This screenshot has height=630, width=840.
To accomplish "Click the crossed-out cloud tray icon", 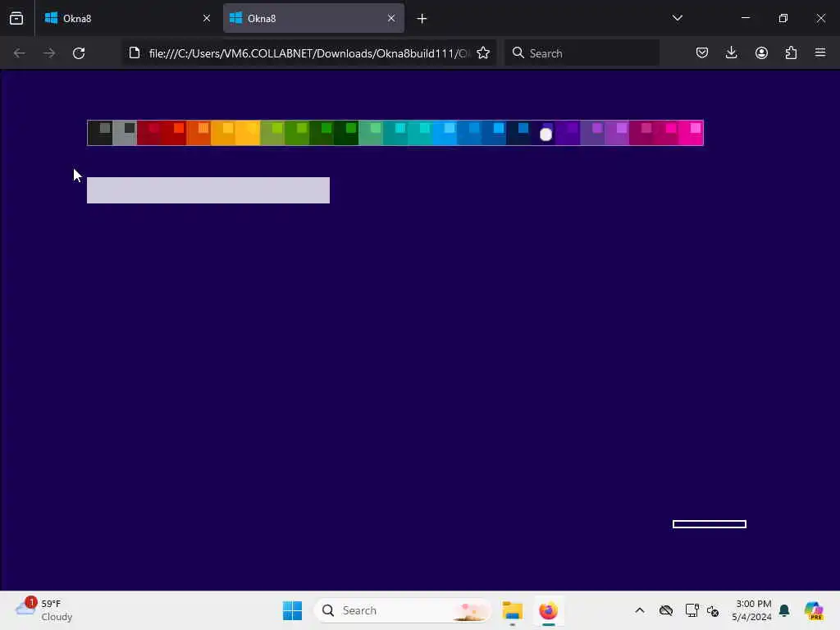I will point(666,610).
